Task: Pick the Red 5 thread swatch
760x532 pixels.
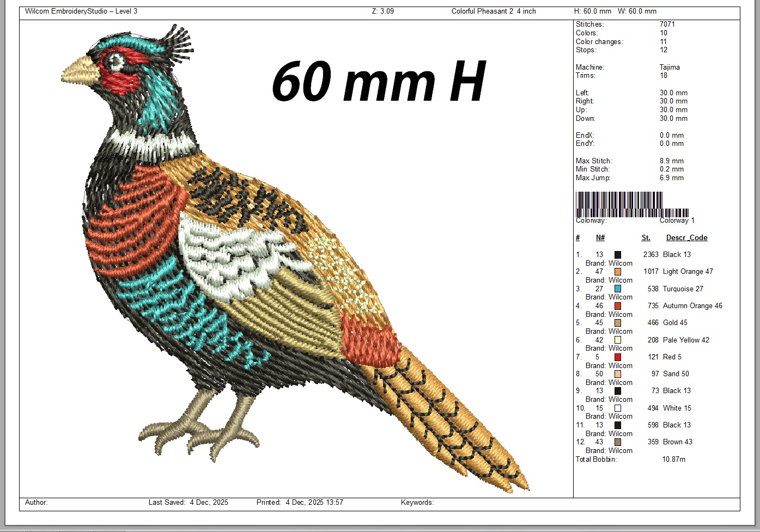Action: (618, 357)
